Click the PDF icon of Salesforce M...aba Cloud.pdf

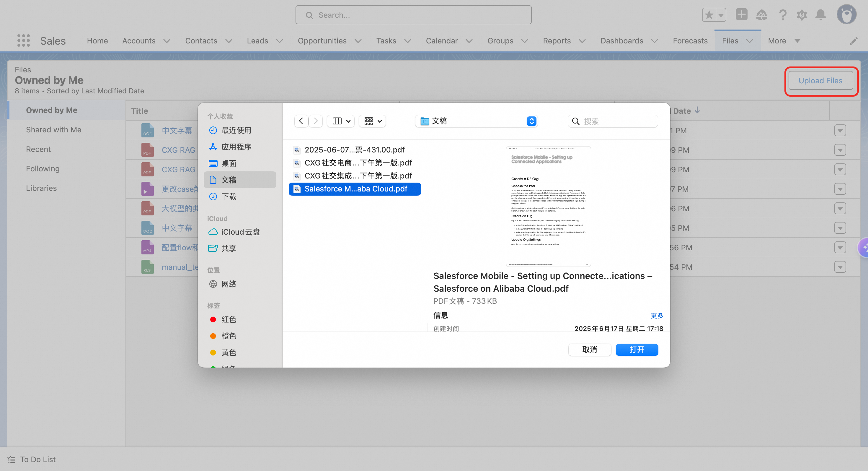(x=297, y=189)
